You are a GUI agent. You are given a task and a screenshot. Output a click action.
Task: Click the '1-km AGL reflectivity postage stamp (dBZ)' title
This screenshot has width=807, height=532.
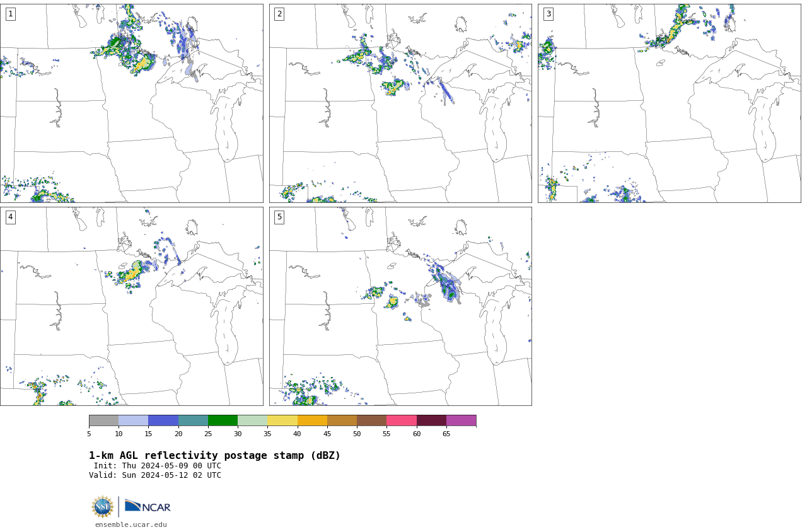click(x=214, y=456)
